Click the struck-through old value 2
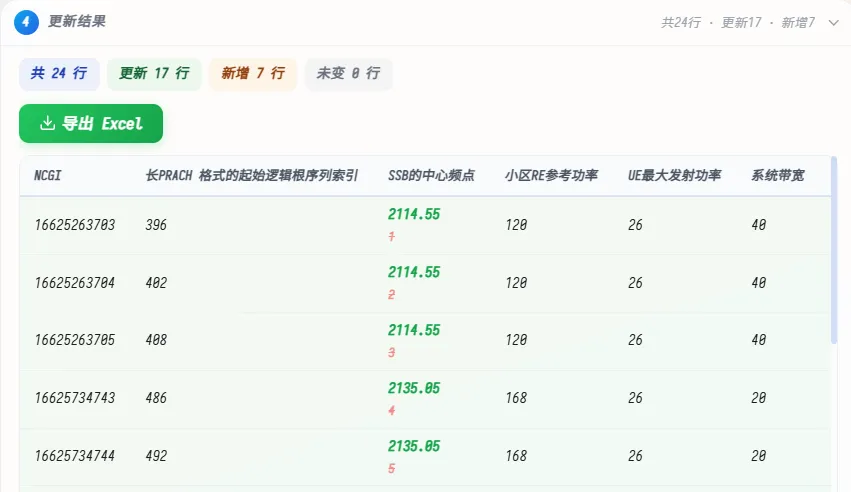The image size is (851, 492). click(392, 295)
